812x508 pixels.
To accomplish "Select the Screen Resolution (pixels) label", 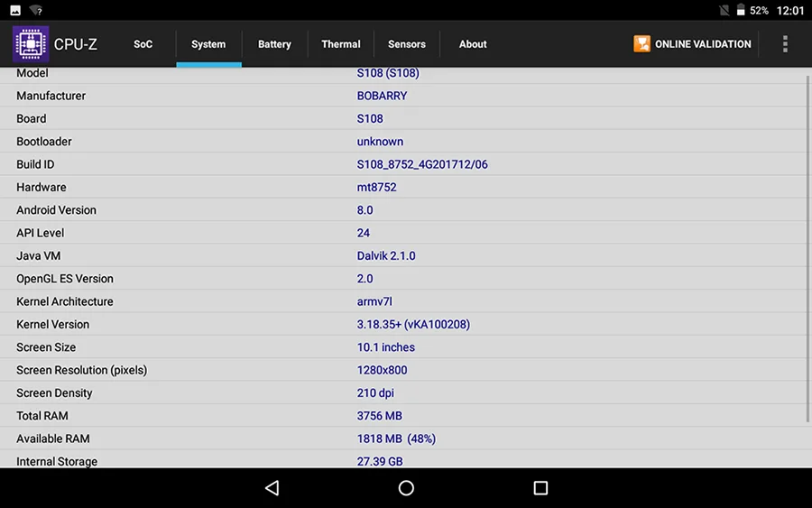I will coord(82,370).
